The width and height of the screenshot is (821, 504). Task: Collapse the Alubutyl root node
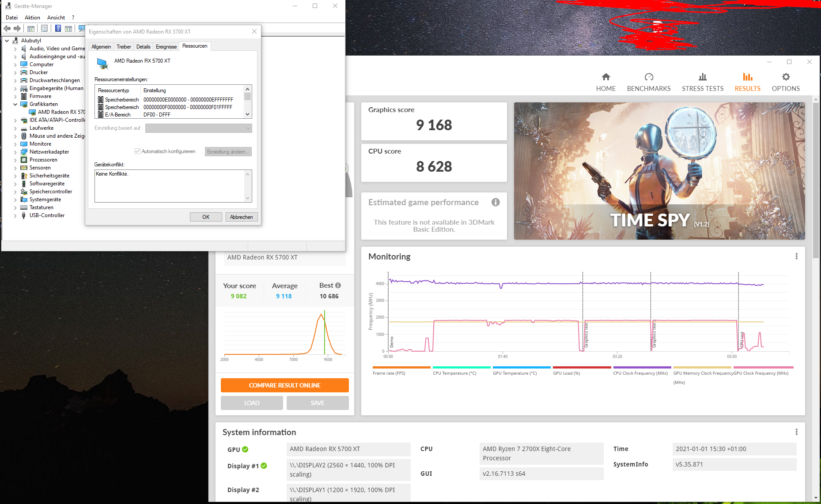coord(7,41)
